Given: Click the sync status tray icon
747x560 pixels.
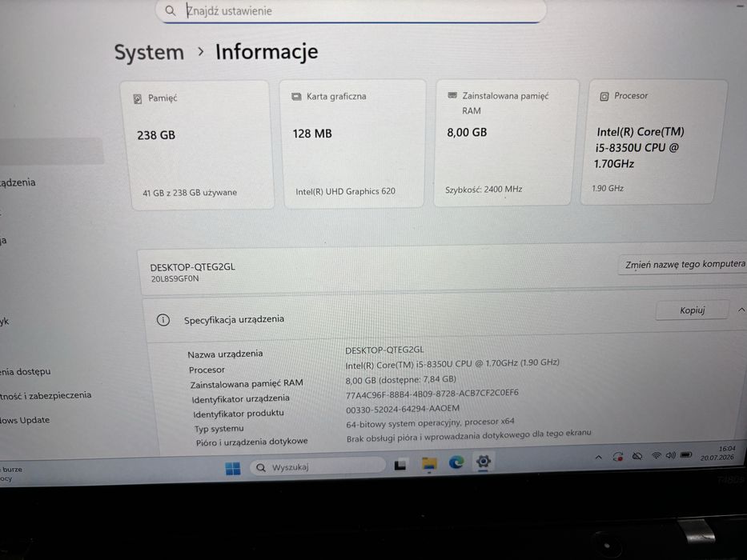Looking at the screenshot, I should point(618,457).
